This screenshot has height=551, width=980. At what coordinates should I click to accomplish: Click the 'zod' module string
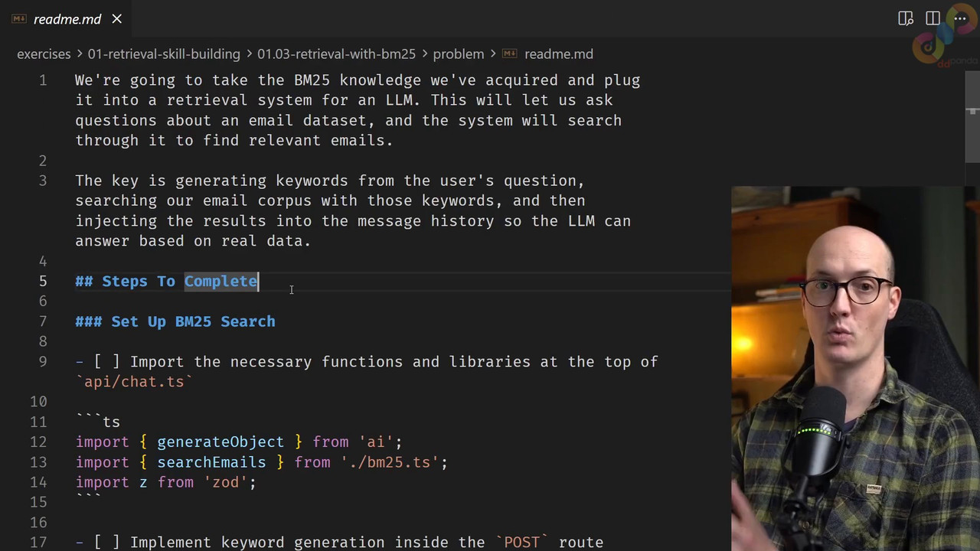click(x=225, y=482)
